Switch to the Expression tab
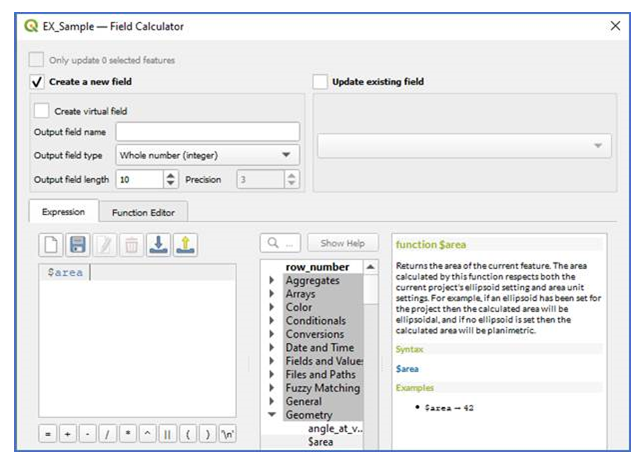 tap(63, 212)
